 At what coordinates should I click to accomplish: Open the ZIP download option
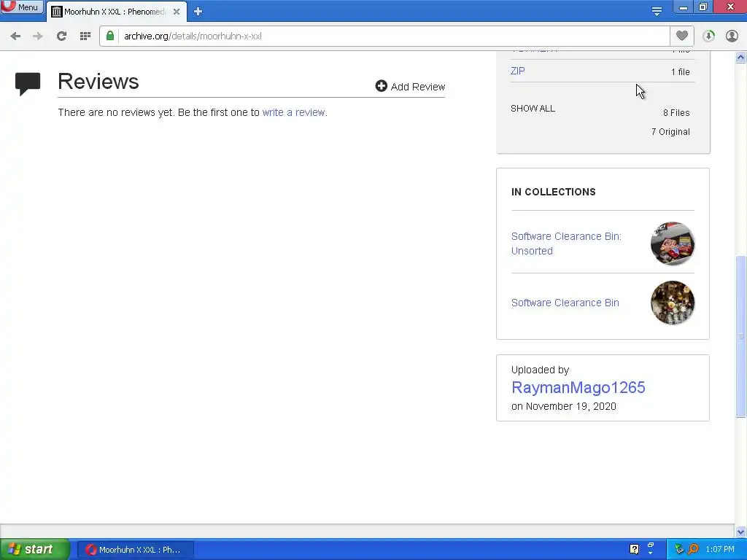pyautogui.click(x=518, y=71)
